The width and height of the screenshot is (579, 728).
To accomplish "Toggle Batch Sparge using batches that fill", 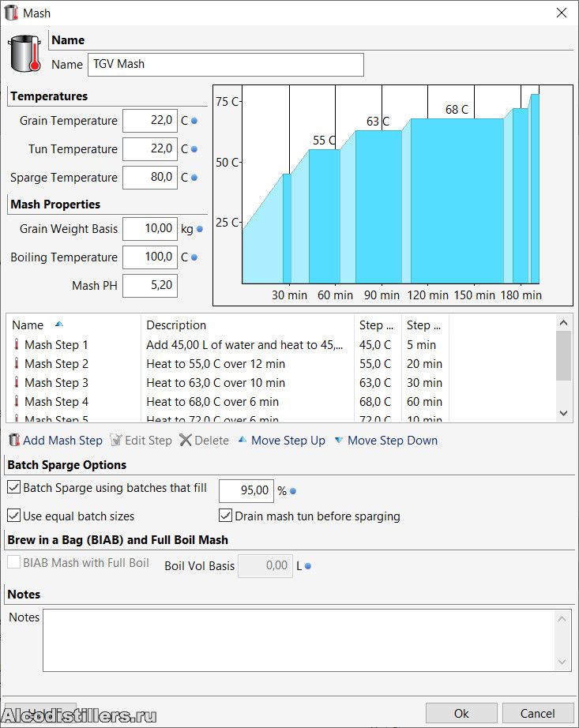I will pos(14,488).
